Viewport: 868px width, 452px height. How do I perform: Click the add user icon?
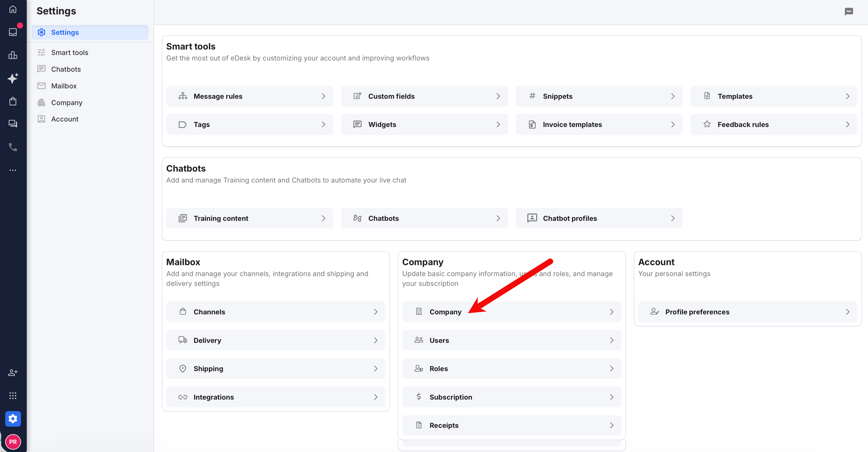13,373
